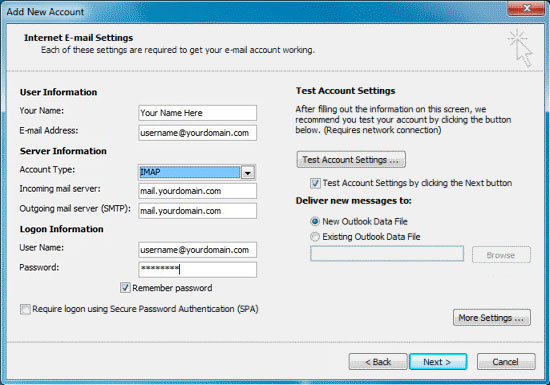Viewport: 550px width, 385px height.
Task: Click the Server Information section label
Action: tap(63, 151)
